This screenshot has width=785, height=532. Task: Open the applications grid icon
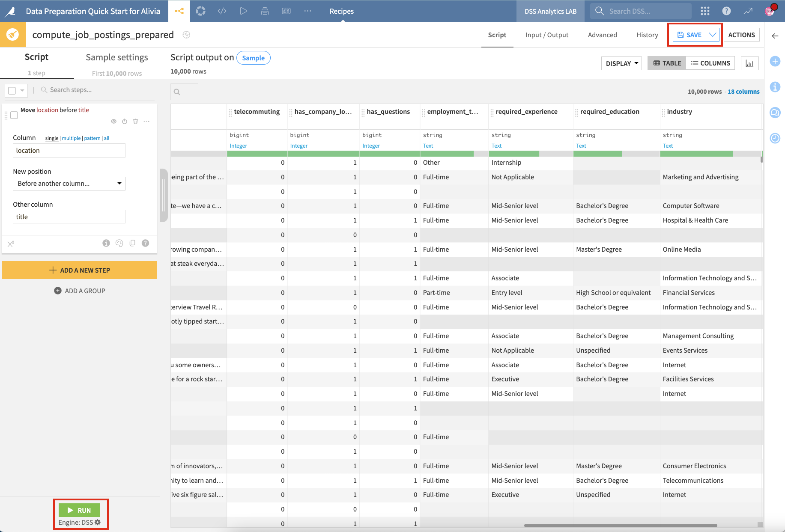705,11
